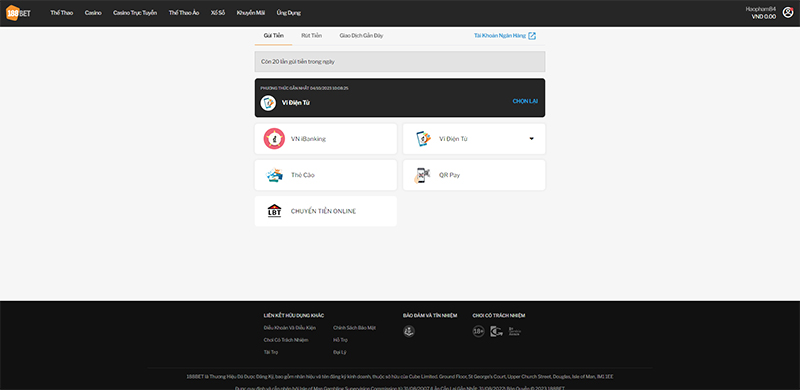
Task: Go to Casino Trực Tuyến
Action: [135, 13]
